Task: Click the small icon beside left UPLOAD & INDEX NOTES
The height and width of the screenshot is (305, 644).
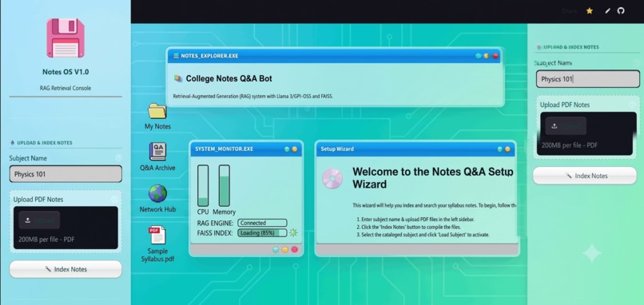Action: (x=12, y=143)
